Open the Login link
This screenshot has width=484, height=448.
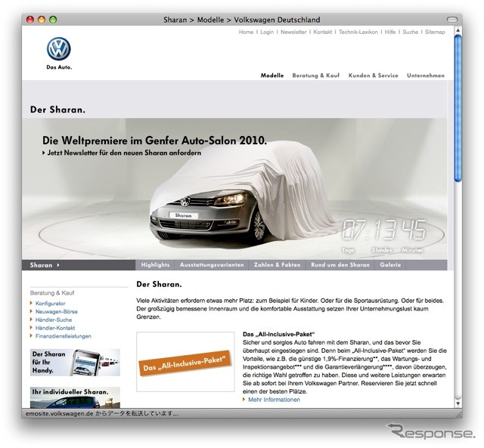(267, 32)
